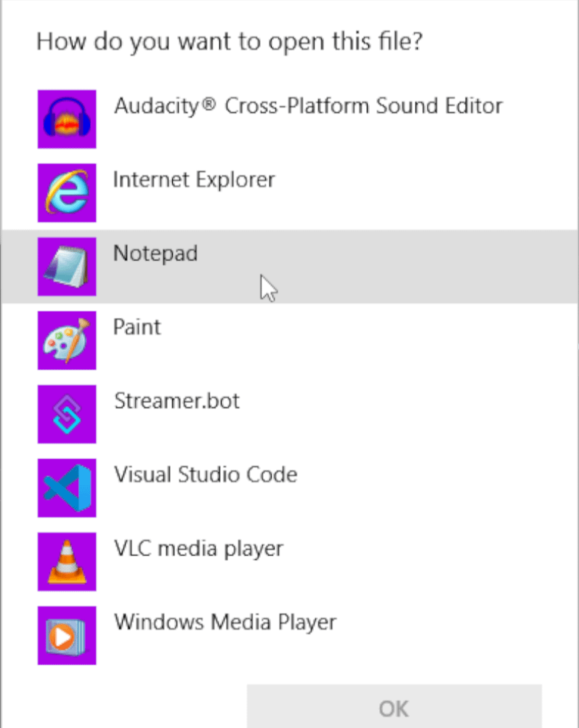The width and height of the screenshot is (579, 728).
Task: Click the VLC traffic cone icon
Action: tap(67, 562)
